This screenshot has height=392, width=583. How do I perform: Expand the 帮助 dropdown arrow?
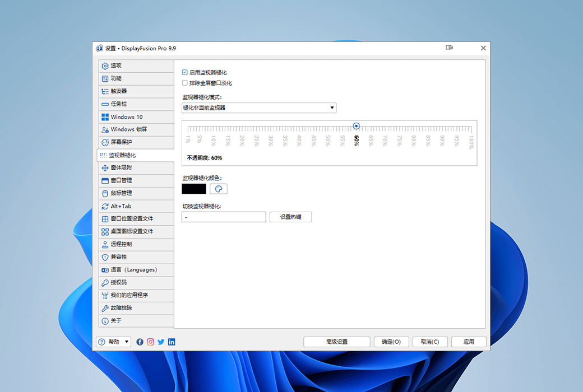(x=127, y=342)
